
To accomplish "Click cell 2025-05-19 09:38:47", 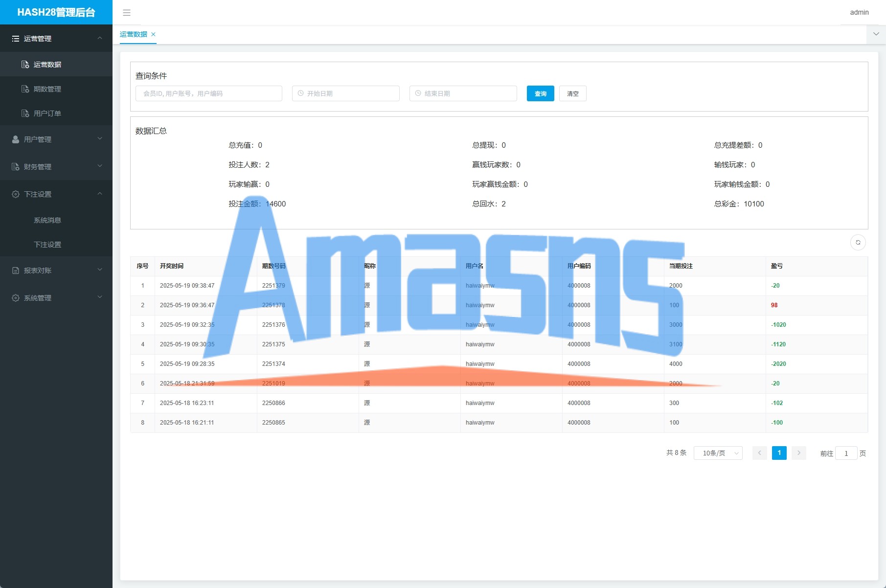I will [x=187, y=286].
